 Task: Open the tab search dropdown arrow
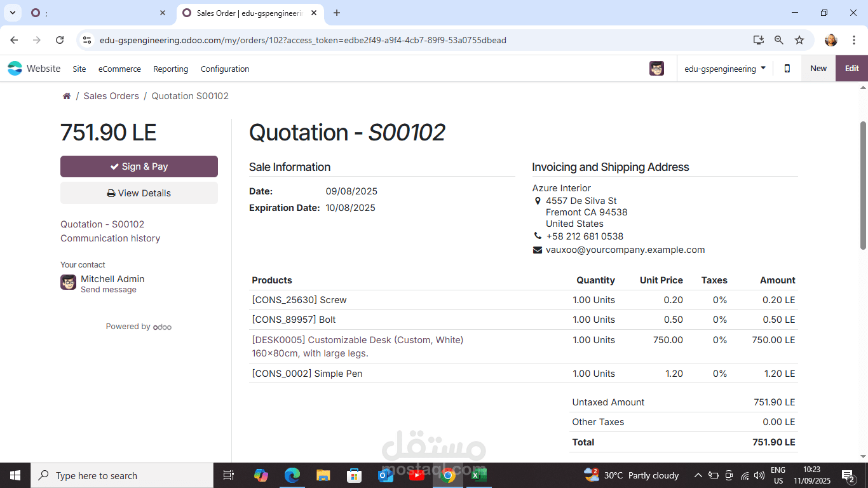(x=13, y=13)
